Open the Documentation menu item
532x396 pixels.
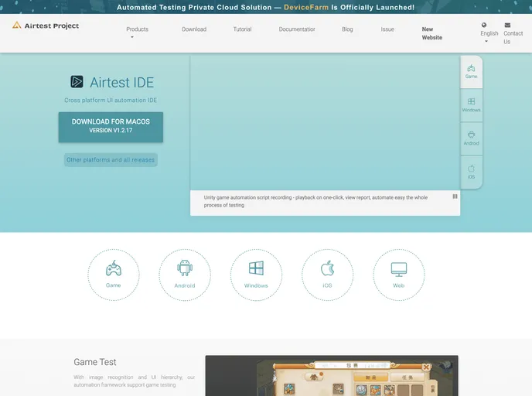pyautogui.click(x=297, y=29)
